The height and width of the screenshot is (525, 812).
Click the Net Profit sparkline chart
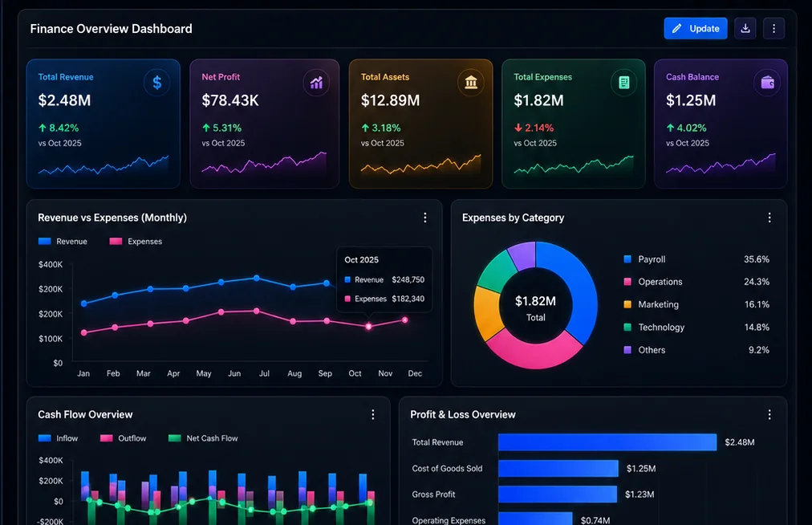(264, 162)
